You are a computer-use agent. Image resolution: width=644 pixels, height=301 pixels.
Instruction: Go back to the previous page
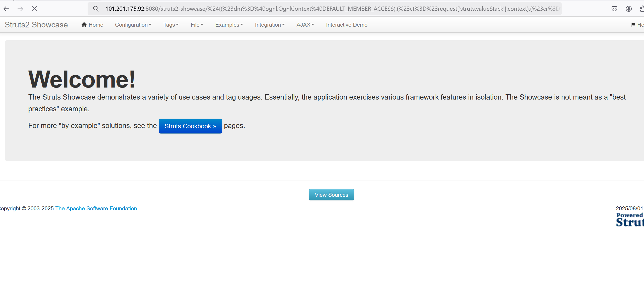6,9
